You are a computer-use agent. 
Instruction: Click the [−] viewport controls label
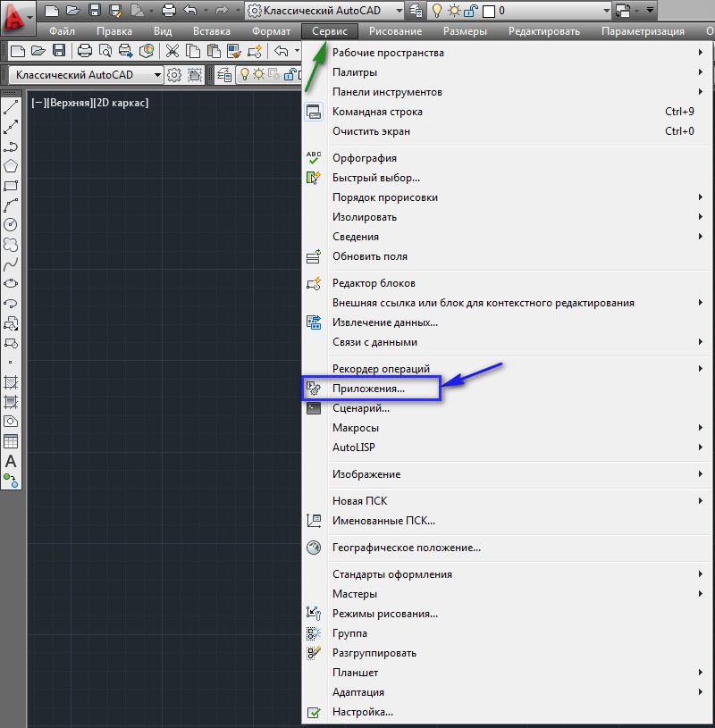click(38, 103)
